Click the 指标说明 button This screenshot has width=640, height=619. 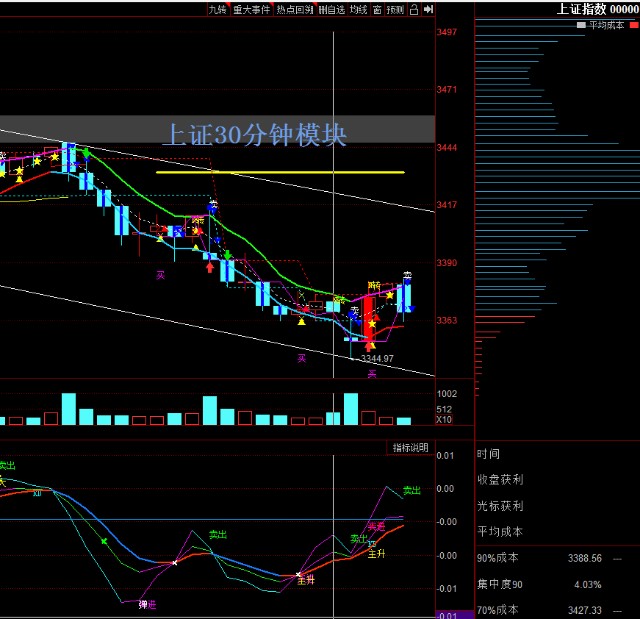coord(410,447)
